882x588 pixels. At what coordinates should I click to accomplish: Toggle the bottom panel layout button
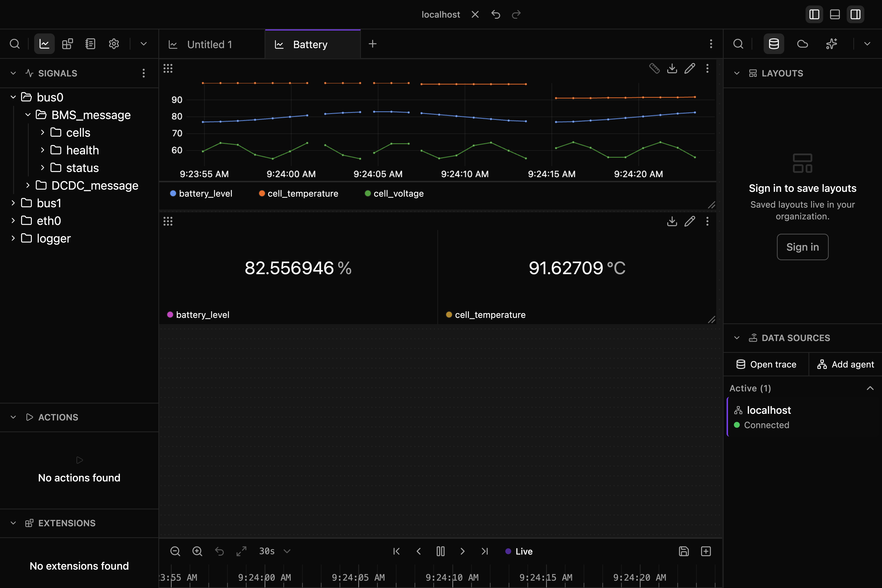(x=835, y=15)
